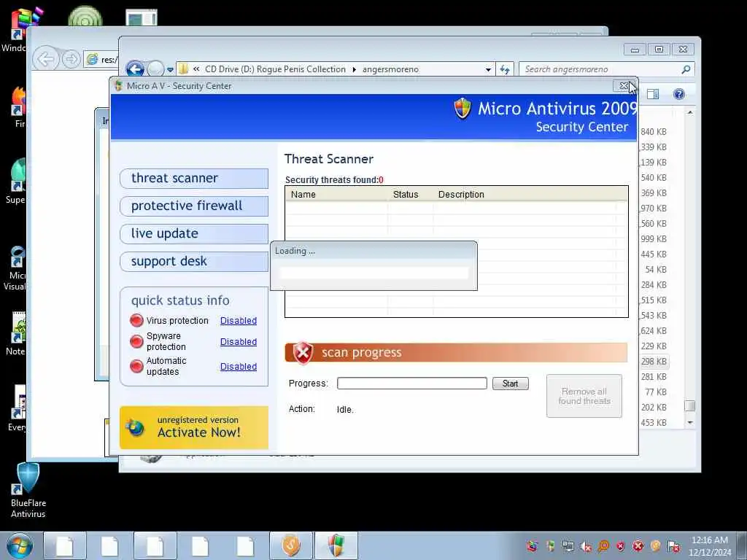
Task: Click back button in Internet Explorer window
Action: pyautogui.click(x=45, y=60)
